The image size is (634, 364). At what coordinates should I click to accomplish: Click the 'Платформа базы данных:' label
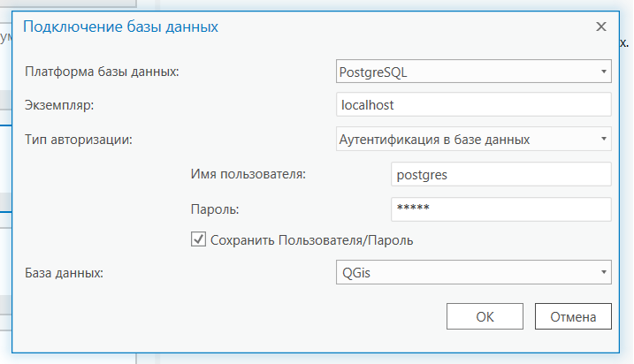102,72
